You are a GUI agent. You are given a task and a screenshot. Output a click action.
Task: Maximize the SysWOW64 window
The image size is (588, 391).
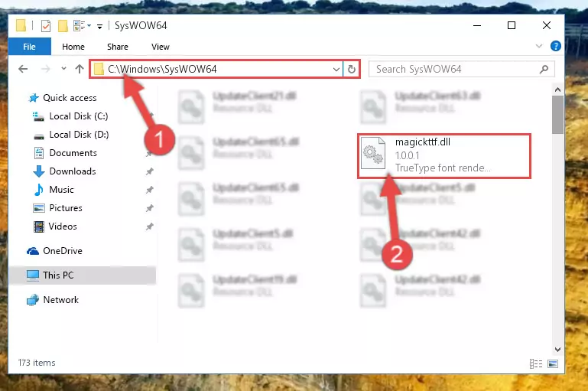[x=512, y=25]
